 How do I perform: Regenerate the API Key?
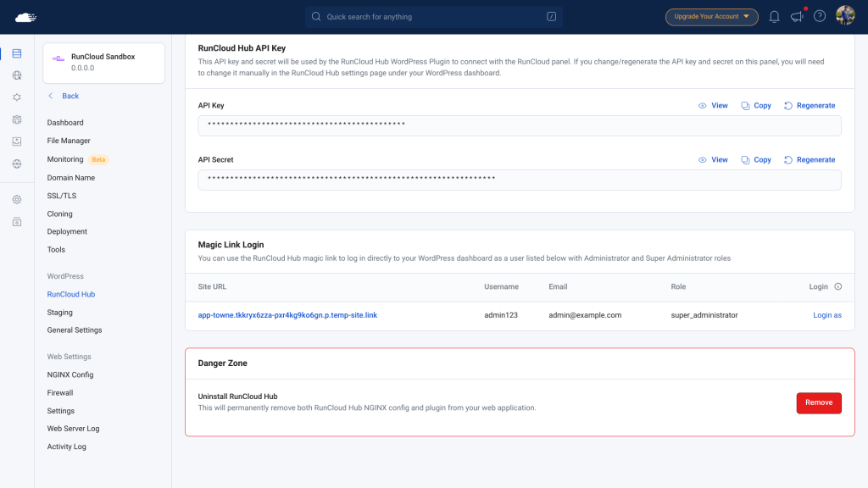(x=810, y=106)
